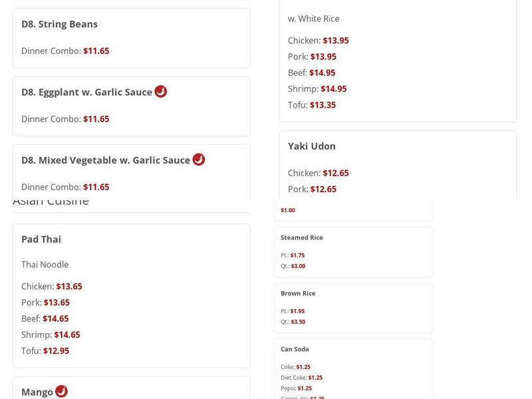
Task: Open the D8. String Beans menu item
Action: tap(59, 24)
